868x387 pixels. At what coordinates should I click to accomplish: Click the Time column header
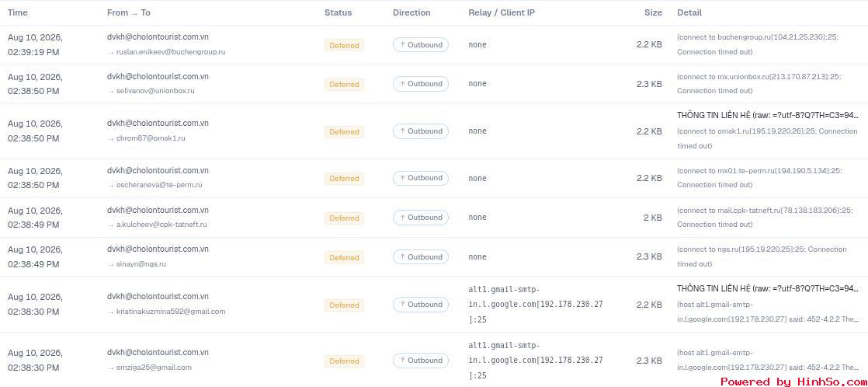point(18,12)
